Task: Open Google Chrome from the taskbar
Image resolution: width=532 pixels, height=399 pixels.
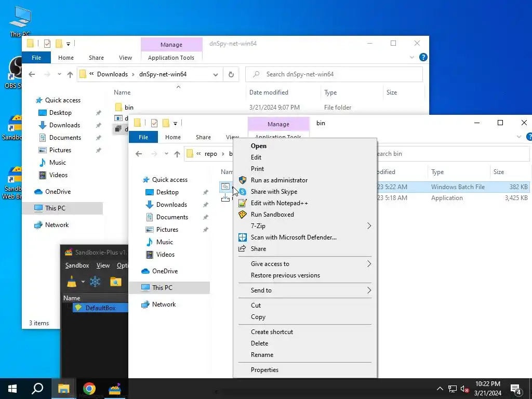Action: click(89, 389)
